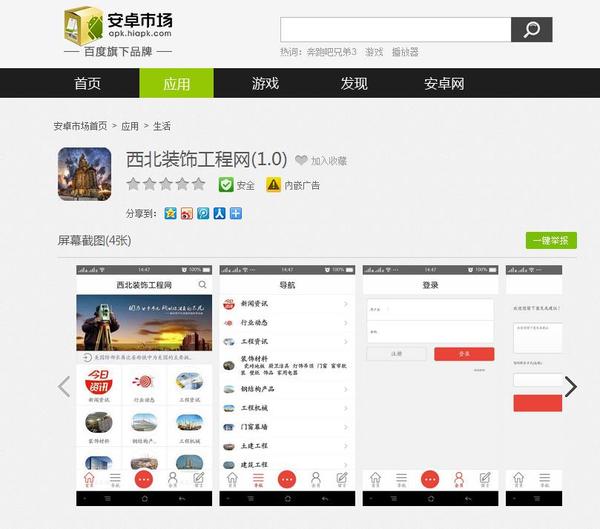600x529 pixels.
Task: Rate the app with the fifth star
Action: 198,185
